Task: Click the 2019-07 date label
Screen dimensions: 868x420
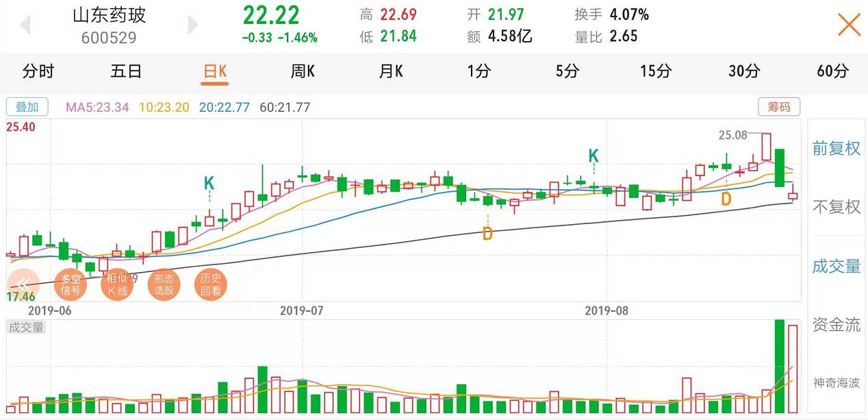Action: (301, 310)
